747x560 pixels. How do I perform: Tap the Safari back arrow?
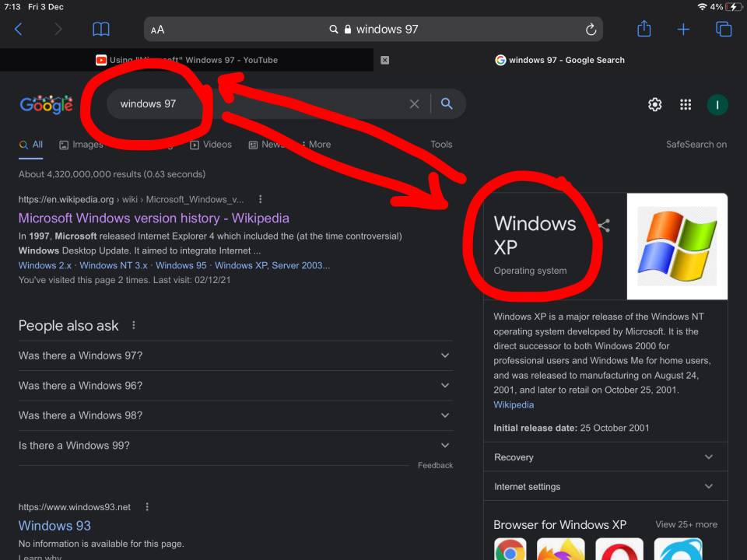coord(18,30)
